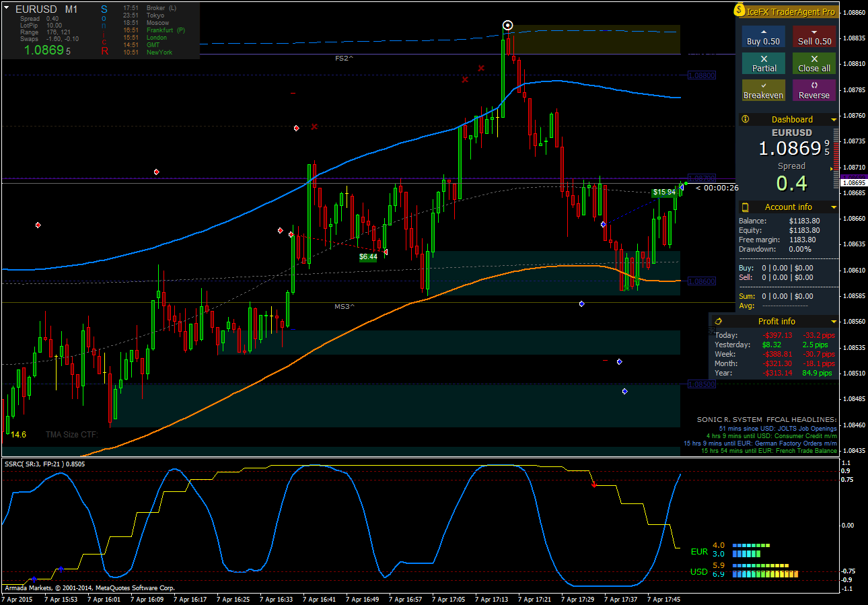The image size is (868, 605).
Task: Click the leftmost red arrow marker on the chart
Action: pos(38,225)
